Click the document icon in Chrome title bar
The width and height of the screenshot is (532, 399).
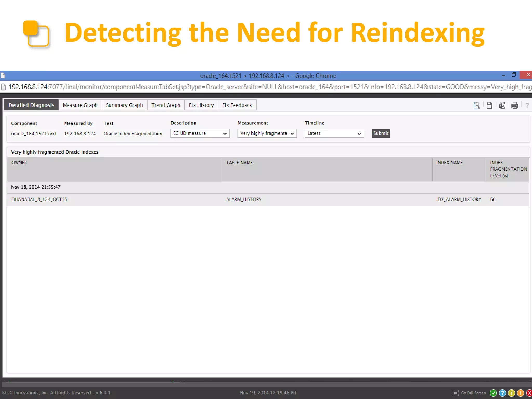point(3,76)
